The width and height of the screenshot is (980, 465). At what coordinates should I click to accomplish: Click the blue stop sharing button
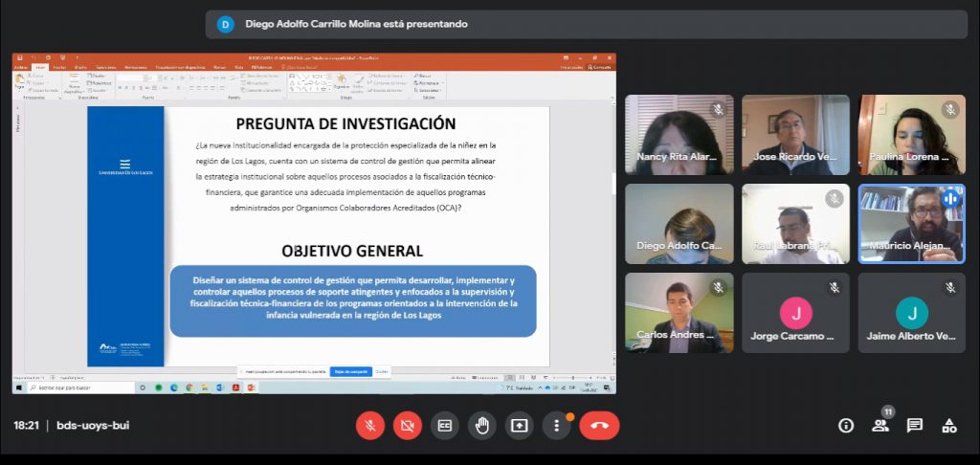click(350, 371)
